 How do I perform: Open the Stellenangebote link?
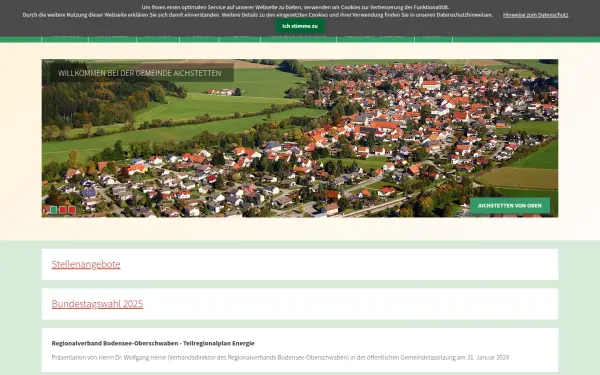86,264
